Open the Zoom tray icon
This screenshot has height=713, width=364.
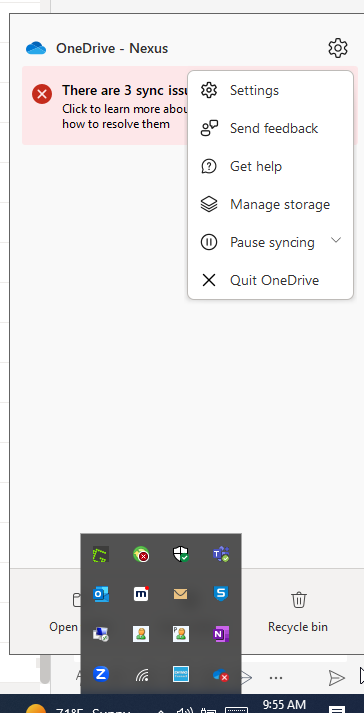tap(101, 673)
